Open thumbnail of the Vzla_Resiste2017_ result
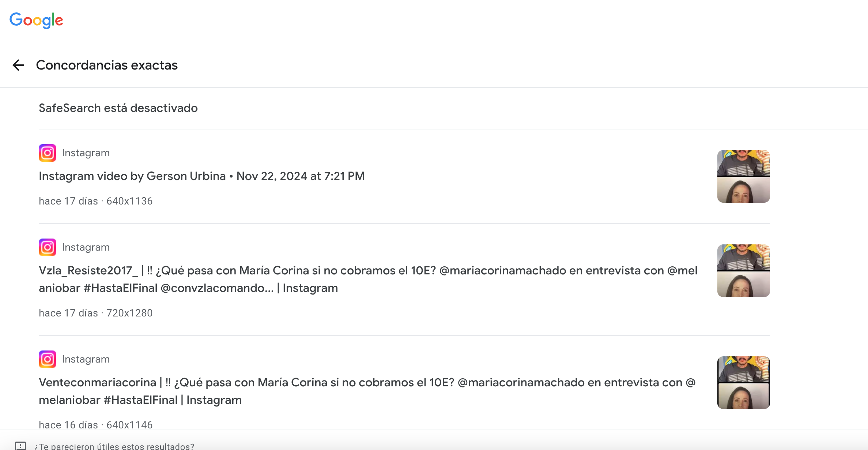 point(744,271)
